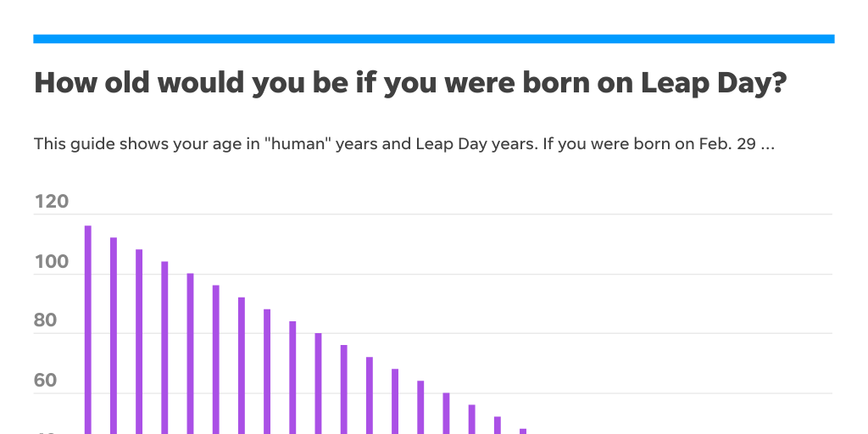This screenshot has width=868, height=434.
Task: Select the purple bar reaching exactly 80
Action: (x=318, y=382)
